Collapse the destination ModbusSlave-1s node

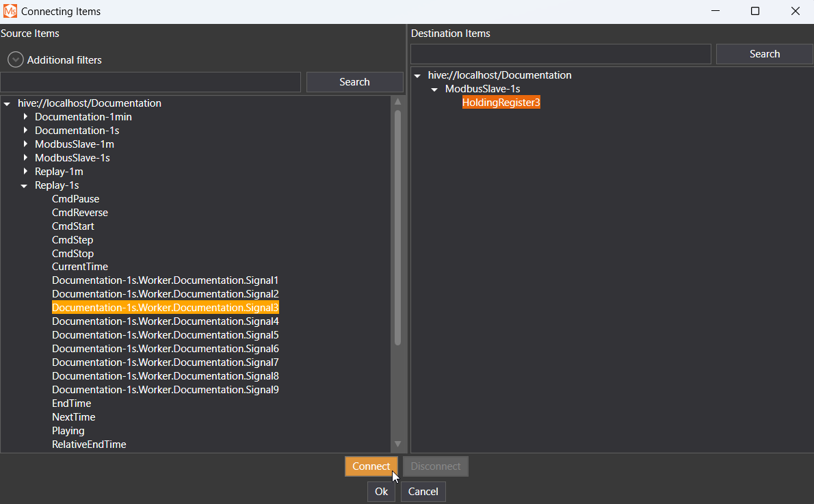434,90
